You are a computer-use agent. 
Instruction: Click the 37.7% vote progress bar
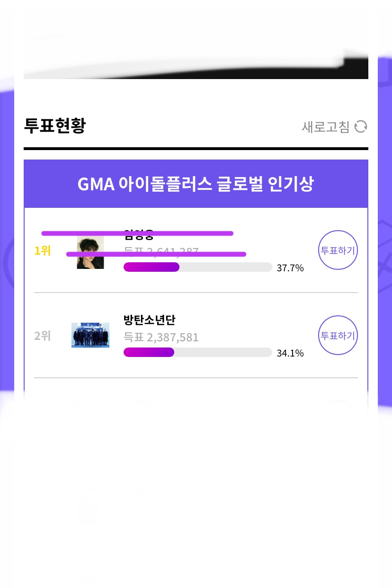pos(197,267)
